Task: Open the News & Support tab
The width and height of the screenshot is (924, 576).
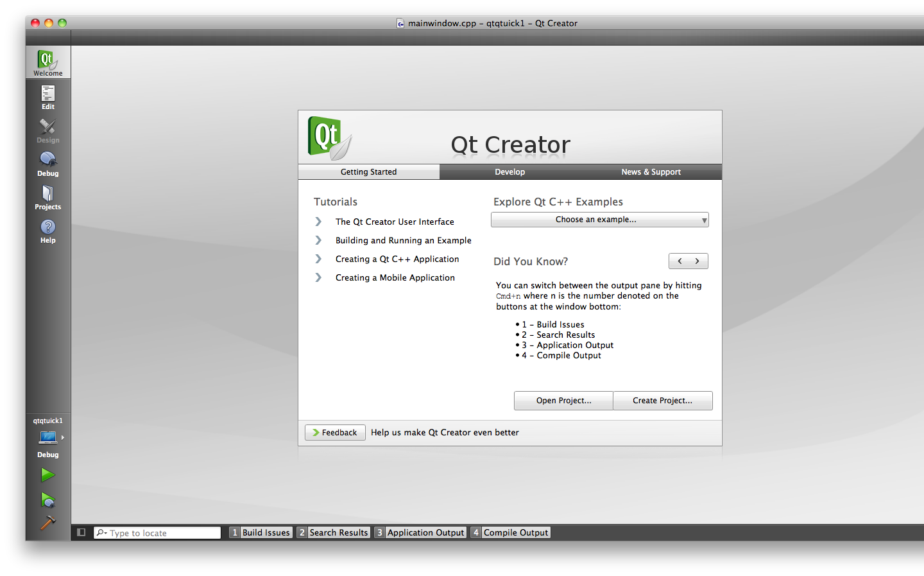Action: click(x=651, y=171)
